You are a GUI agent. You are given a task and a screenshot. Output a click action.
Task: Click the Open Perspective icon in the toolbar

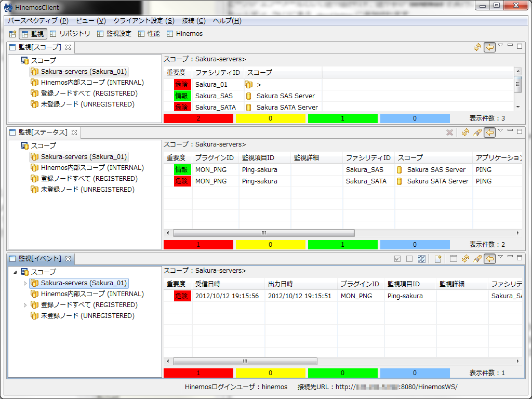pos(12,34)
